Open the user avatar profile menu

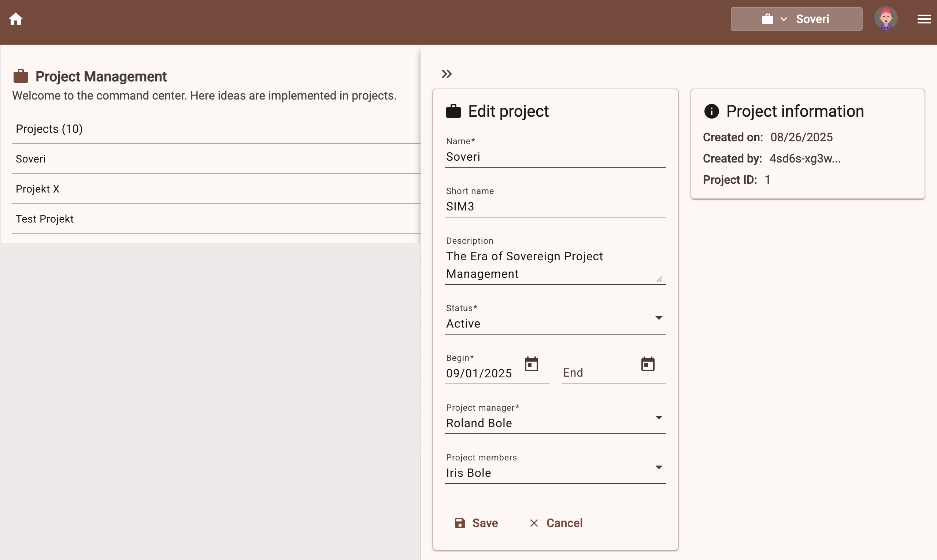click(x=885, y=19)
